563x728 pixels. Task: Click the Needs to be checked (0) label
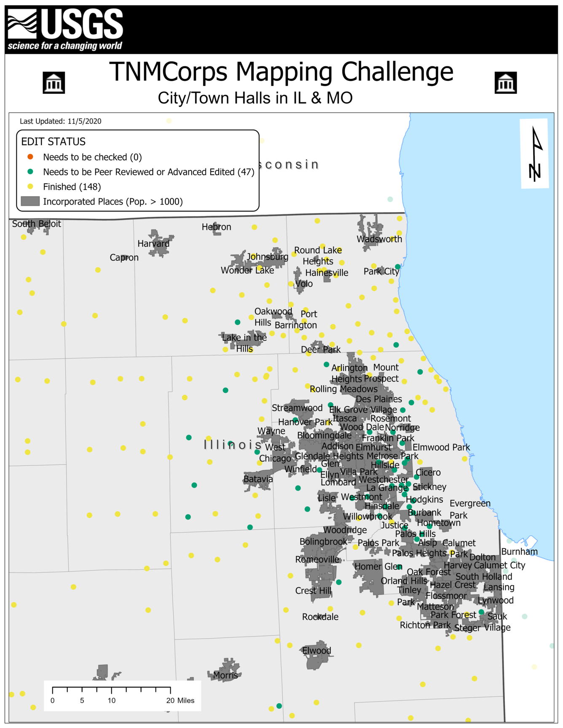92,157
